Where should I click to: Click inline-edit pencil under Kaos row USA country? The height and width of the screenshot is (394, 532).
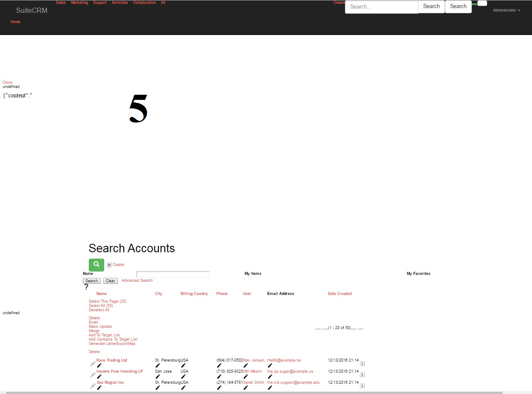click(x=183, y=365)
